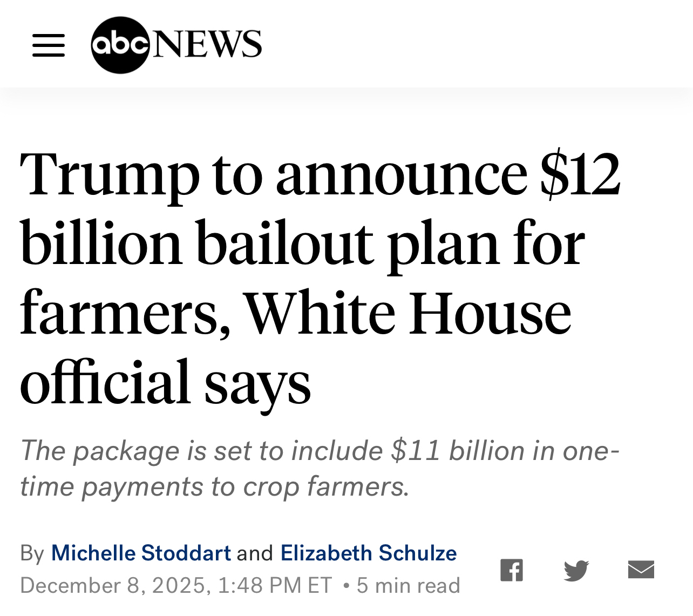This screenshot has width=693, height=616.
Task: Open the hamburger navigation menu
Action: click(49, 45)
